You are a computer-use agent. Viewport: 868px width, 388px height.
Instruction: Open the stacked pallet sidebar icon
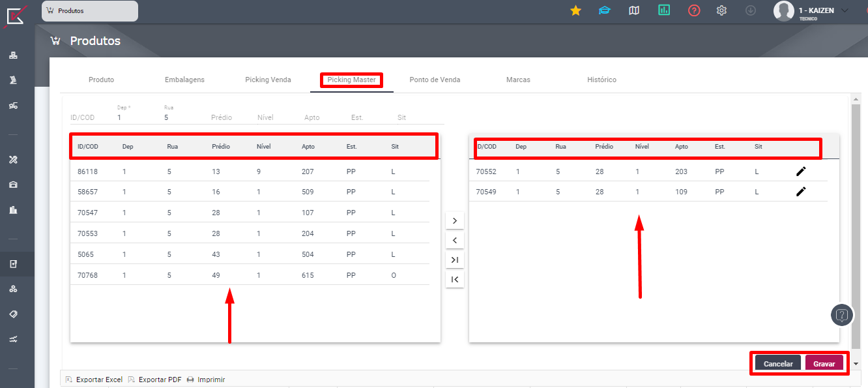pos(13,80)
